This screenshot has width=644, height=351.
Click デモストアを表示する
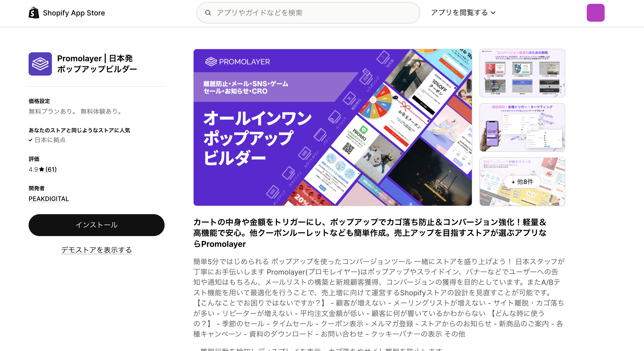[x=97, y=250]
